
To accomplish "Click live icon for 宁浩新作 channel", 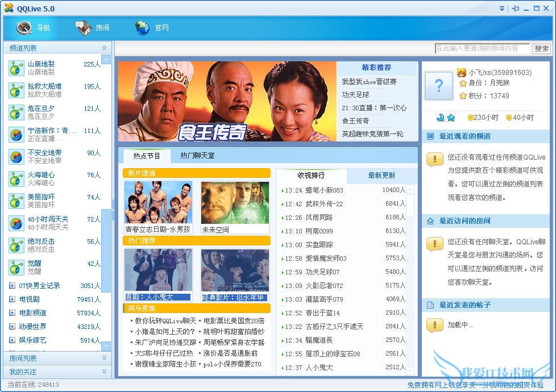I will click(x=16, y=135).
